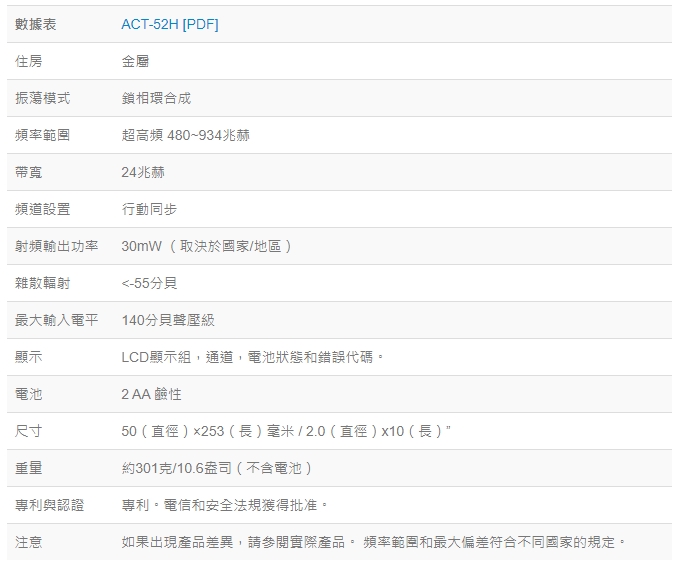Click the 超高頻 480~934兆赫 value
Viewport: 677px width, 565px height.
tap(185, 135)
